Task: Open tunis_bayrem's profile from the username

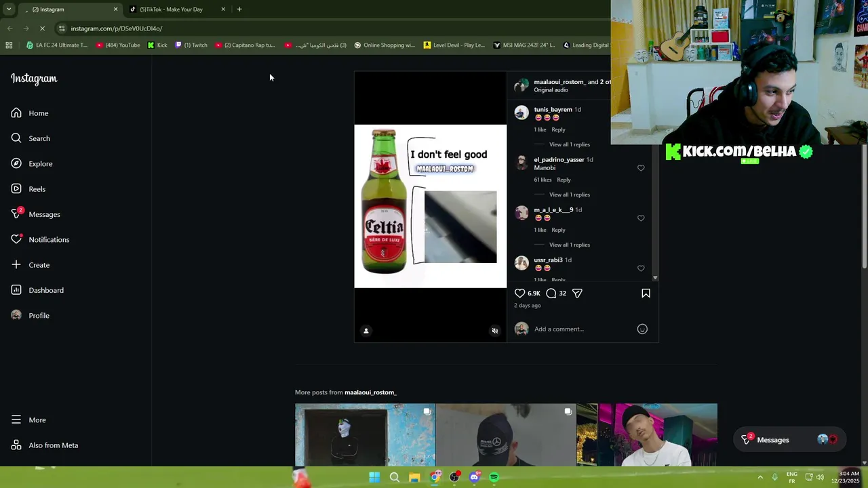Action: pyautogui.click(x=553, y=109)
